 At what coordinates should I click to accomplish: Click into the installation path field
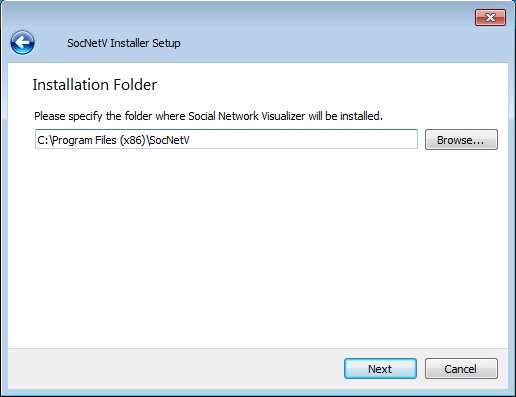pyautogui.click(x=226, y=139)
